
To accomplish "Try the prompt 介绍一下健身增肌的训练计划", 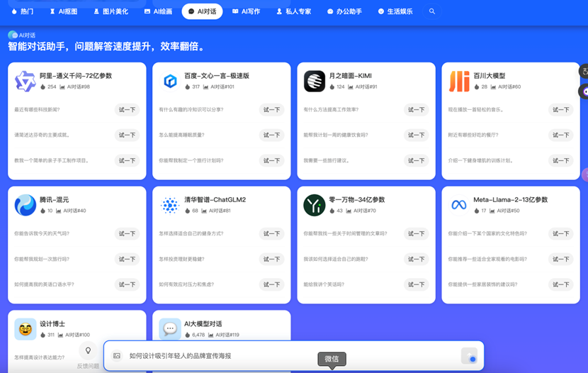I will (x=560, y=160).
